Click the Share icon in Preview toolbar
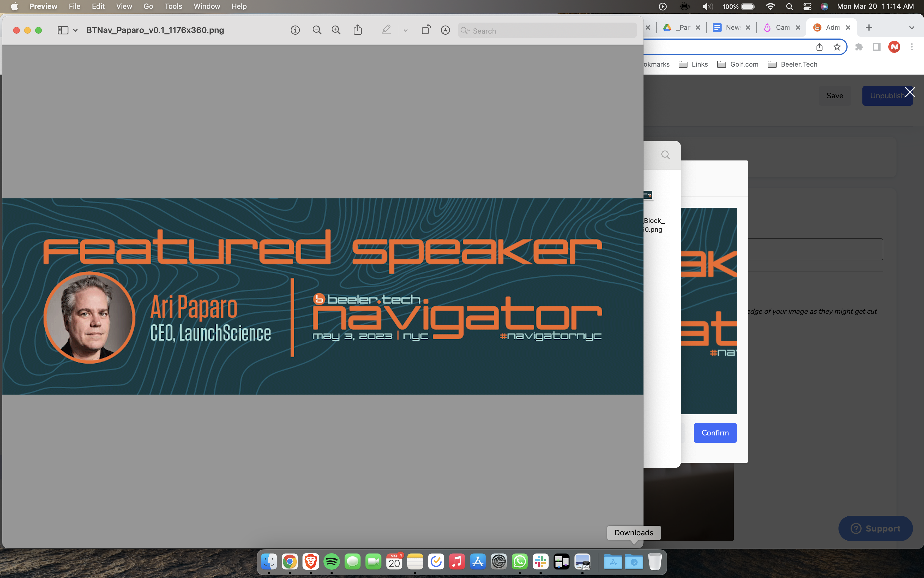This screenshot has height=578, width=924. click(x=358, y=30)
